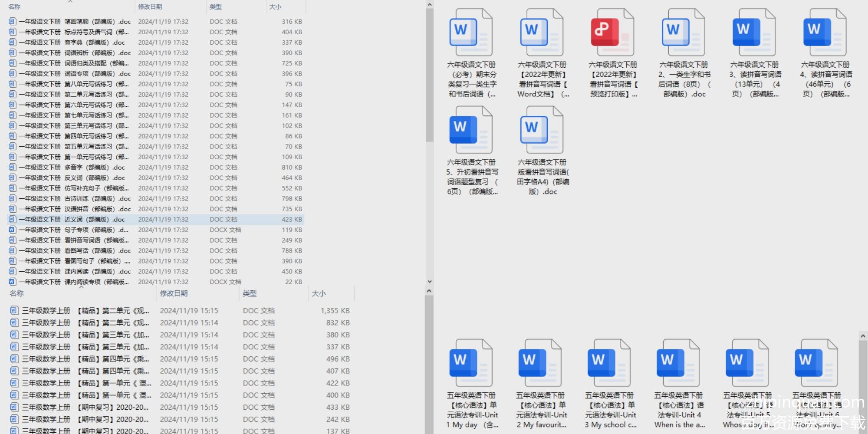Click the 大小 column header in 三年级数学 list
868x434 pixels.
tap(319, 294)
